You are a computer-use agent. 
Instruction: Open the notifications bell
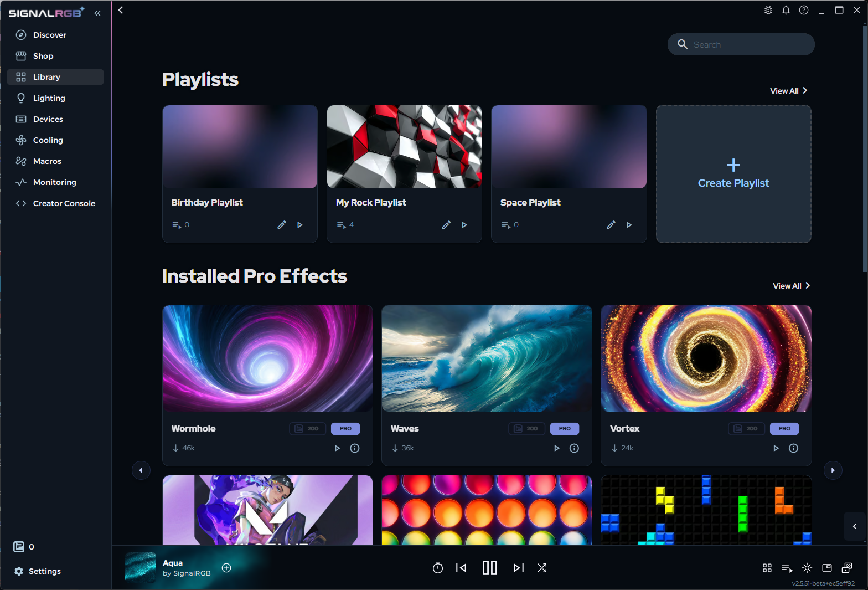tap(786, 10)
